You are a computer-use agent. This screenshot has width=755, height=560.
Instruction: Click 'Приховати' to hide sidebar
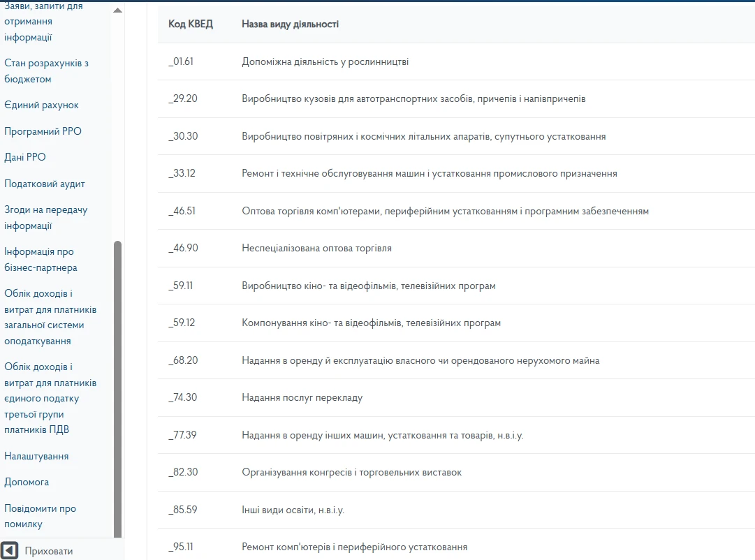tap(49, 551)
